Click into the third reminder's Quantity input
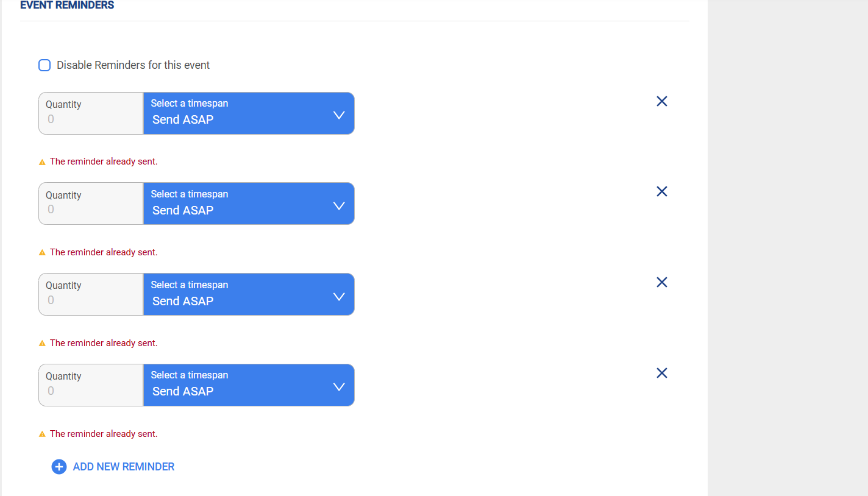The height and width of the screenshot is (496, 868). pos(91,294)
